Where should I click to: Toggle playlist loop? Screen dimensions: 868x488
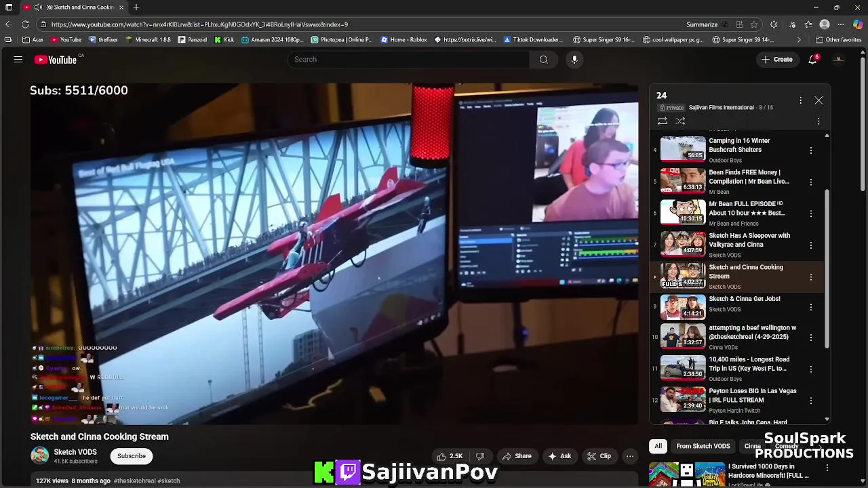[x=663, y=121]
